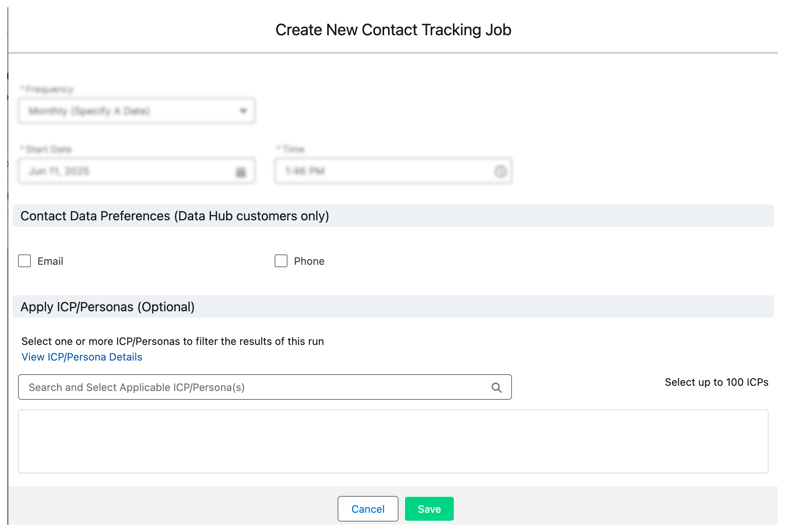Click the calendar icon in Start Date
The width and height of the screenshot is (785, 532).
click(x=241, y=172)
